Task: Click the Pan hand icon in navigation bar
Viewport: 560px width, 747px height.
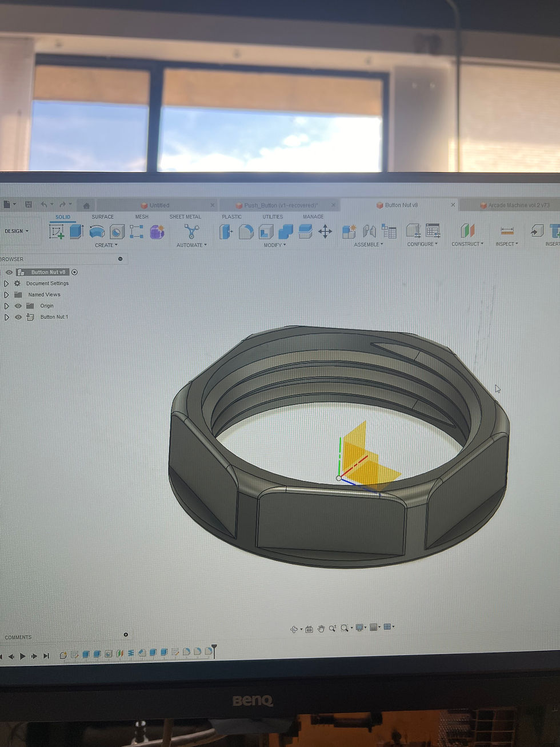Action: pos(321,628)
